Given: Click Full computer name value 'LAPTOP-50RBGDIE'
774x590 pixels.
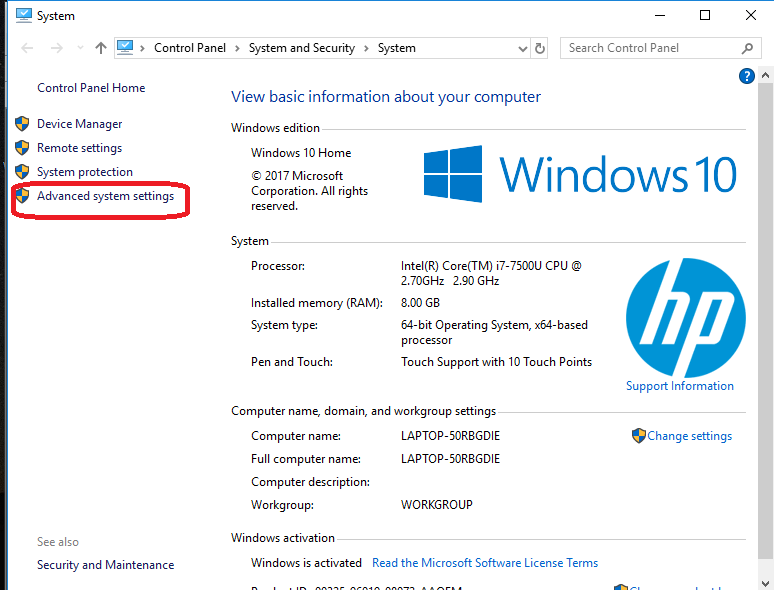Looking at the screenshot, I should 450,459.
